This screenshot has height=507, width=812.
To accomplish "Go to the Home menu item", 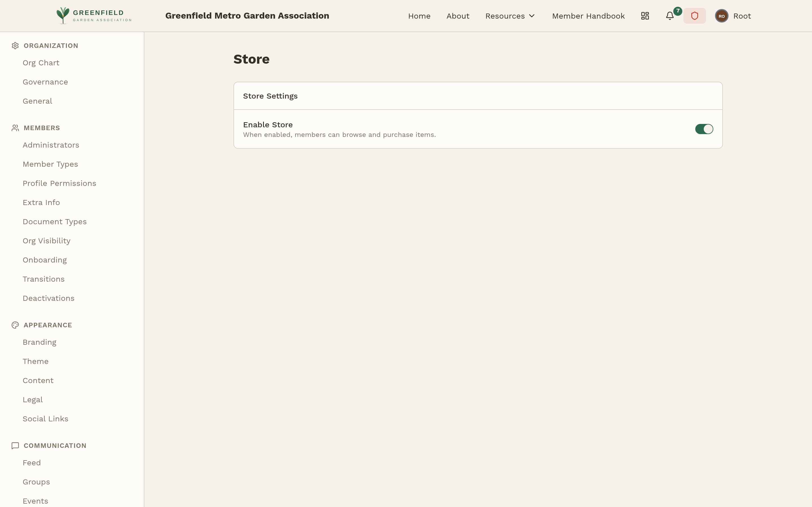I will (x=419, y=15).
